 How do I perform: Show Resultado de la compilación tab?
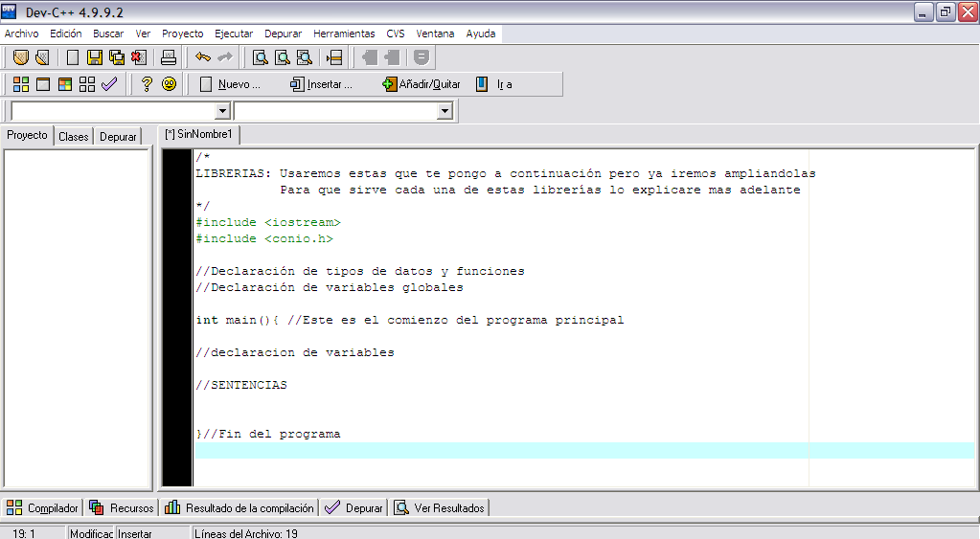pos(239,508)
